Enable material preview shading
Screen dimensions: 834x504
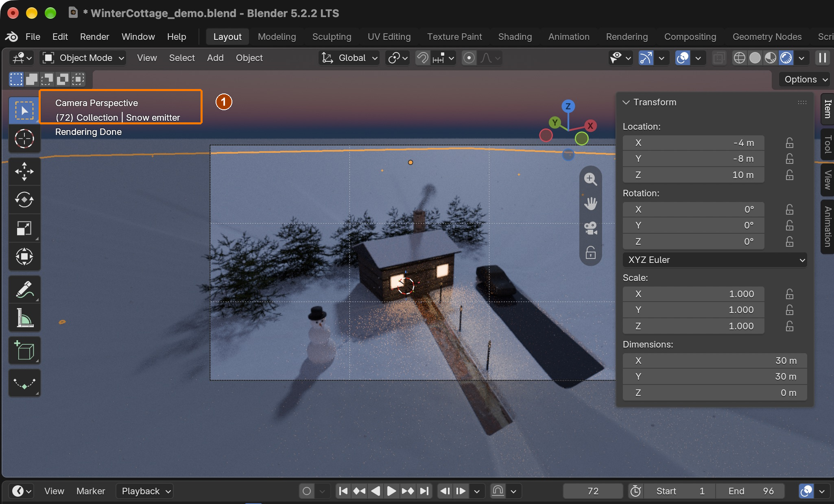pos(770,58)
